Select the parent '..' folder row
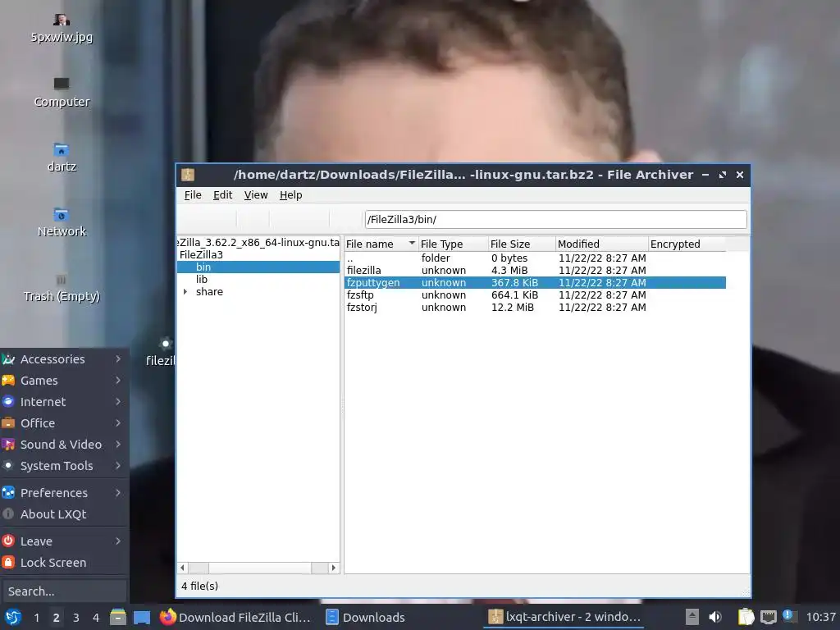The height and width of the screenshot is (630, 840). 535,258
